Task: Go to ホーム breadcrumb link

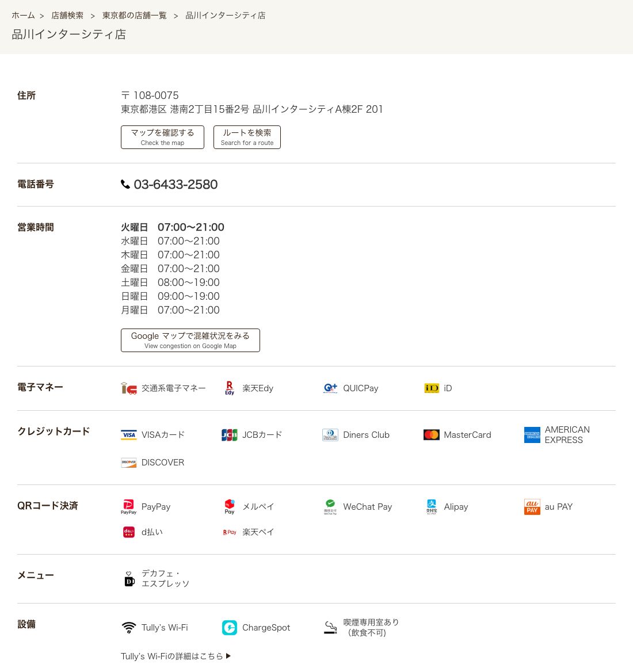Action: click(x=23, y=16)
